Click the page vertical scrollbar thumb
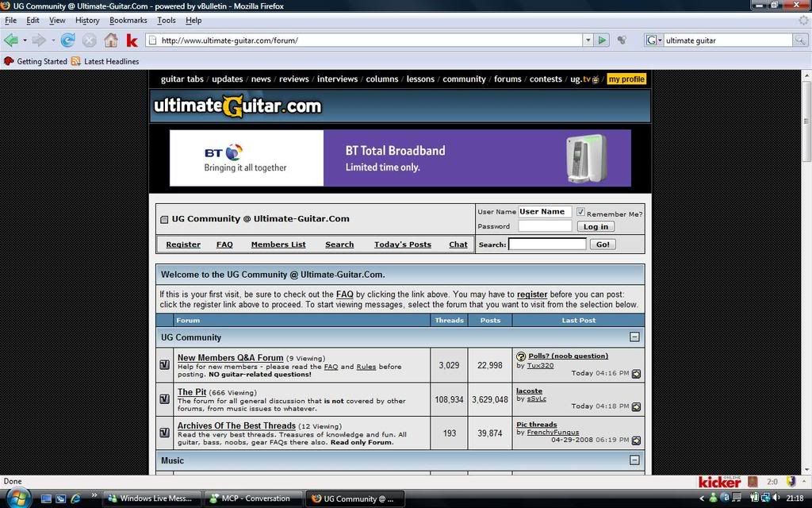The image size is (812, 508). pos(806,121)
